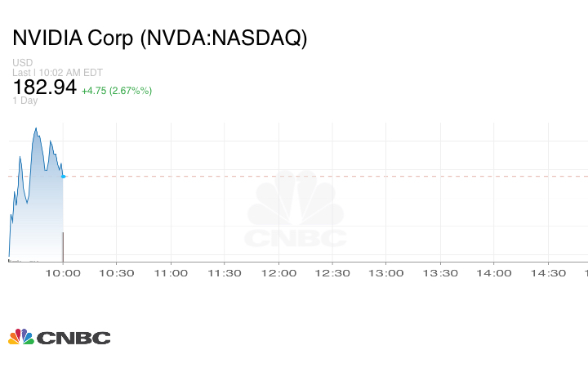Click the 10:00 time axis label
The width and height of the screenshot is (588, 368).
63,273
